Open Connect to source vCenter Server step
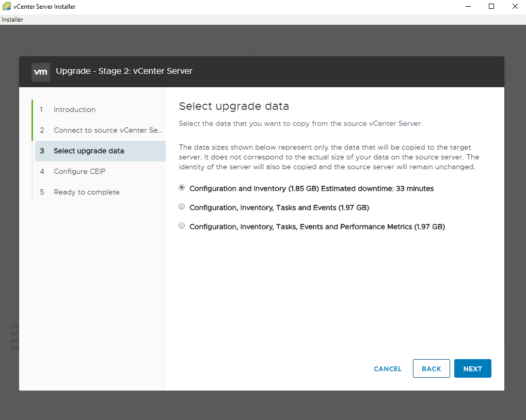This screenshot has height=420, width=526. [108, 130]
